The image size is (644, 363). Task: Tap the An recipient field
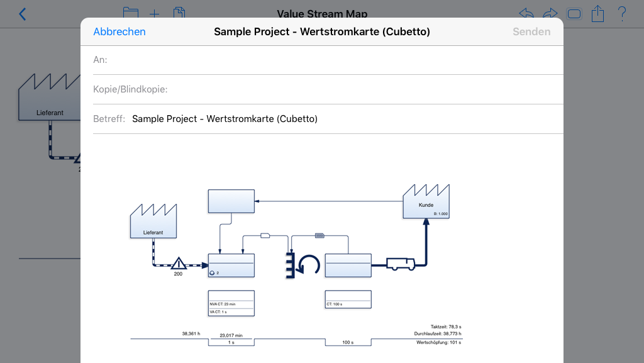[328, 60]
